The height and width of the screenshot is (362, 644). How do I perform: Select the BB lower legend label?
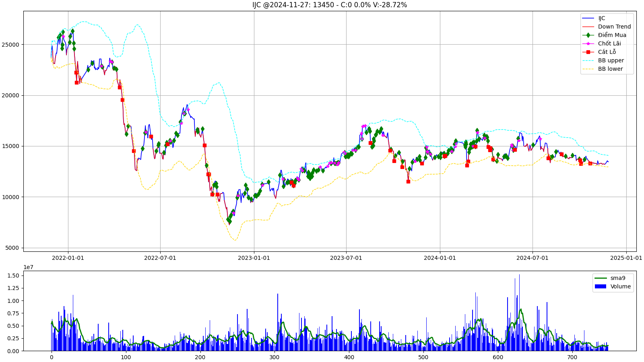pos(610,69)
